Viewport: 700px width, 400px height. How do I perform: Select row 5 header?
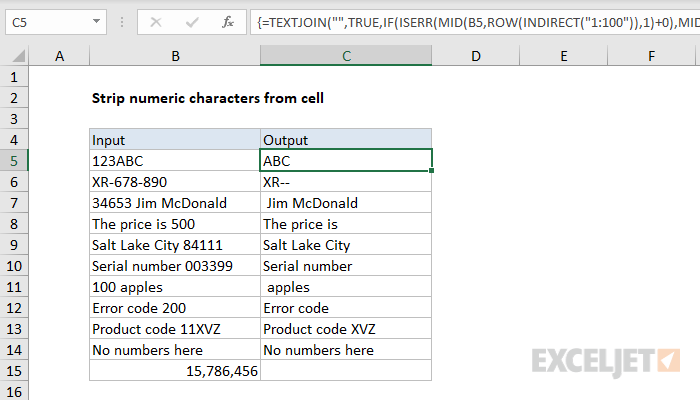14,161
